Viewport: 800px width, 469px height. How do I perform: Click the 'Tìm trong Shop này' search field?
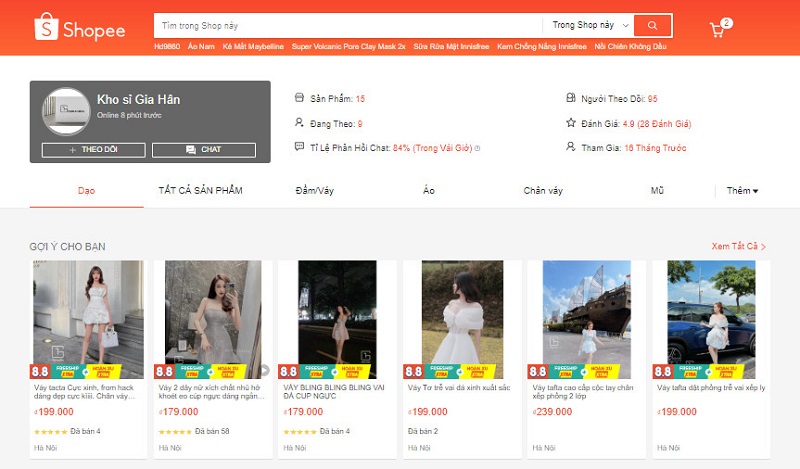[345, 25]
